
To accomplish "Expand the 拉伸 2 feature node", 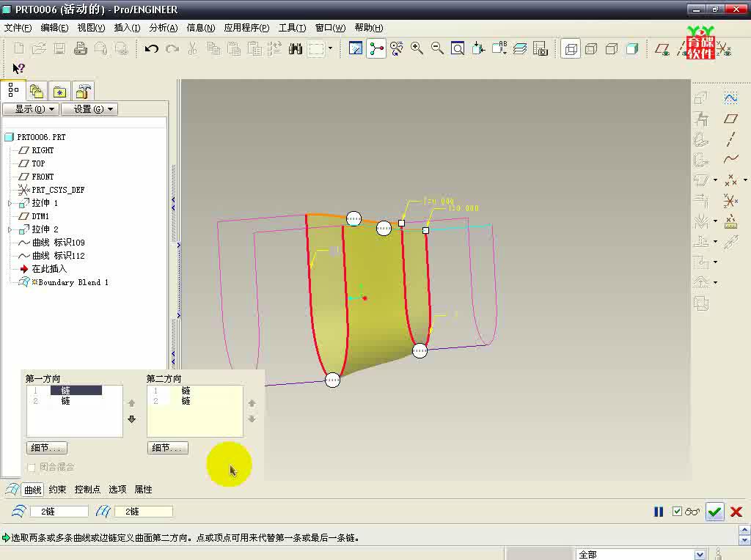I will tap(10, 229).
